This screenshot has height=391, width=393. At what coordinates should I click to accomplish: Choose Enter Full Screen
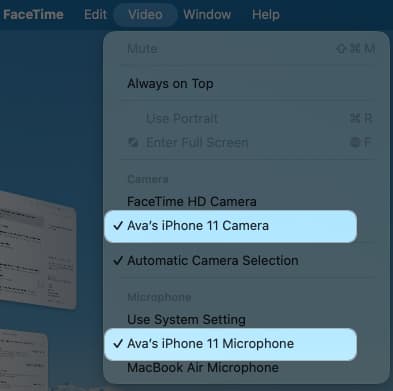pyautogui.click(x=247, y=143)
